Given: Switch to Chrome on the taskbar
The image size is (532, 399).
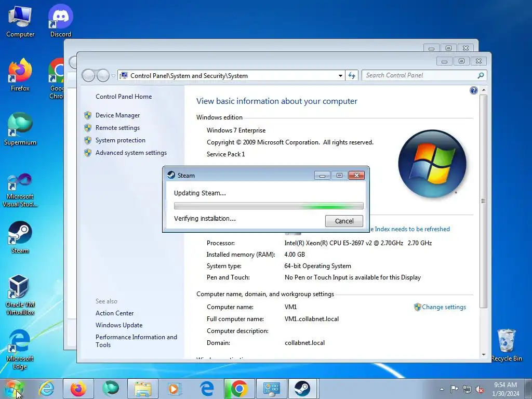Looking at the screenshot, I should pyautogui.click(x=239, y=389).
